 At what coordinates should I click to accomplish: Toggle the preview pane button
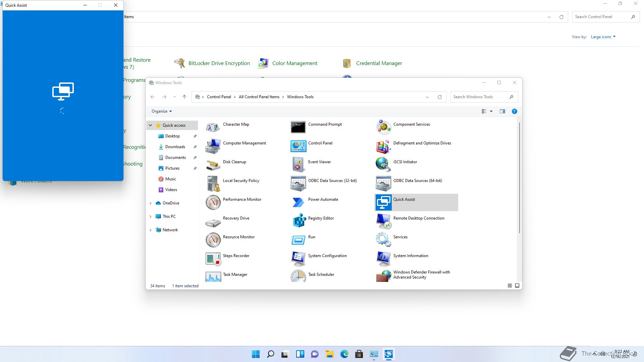(502, 111)
